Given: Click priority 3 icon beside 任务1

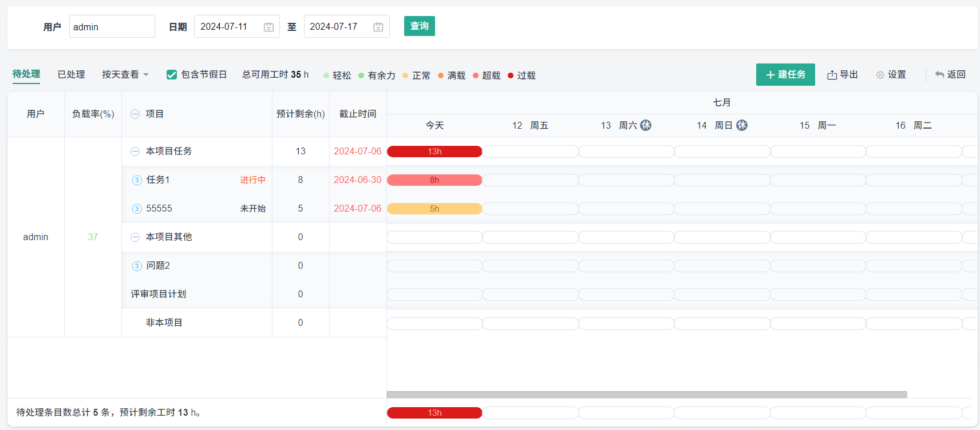Looking at the screenshot, I should [x=137, y=180].
